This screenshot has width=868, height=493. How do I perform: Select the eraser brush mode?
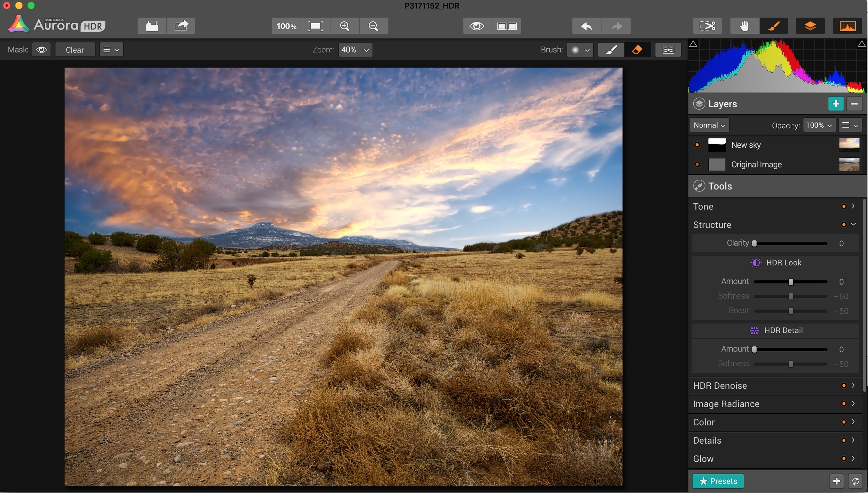point(637,50)
